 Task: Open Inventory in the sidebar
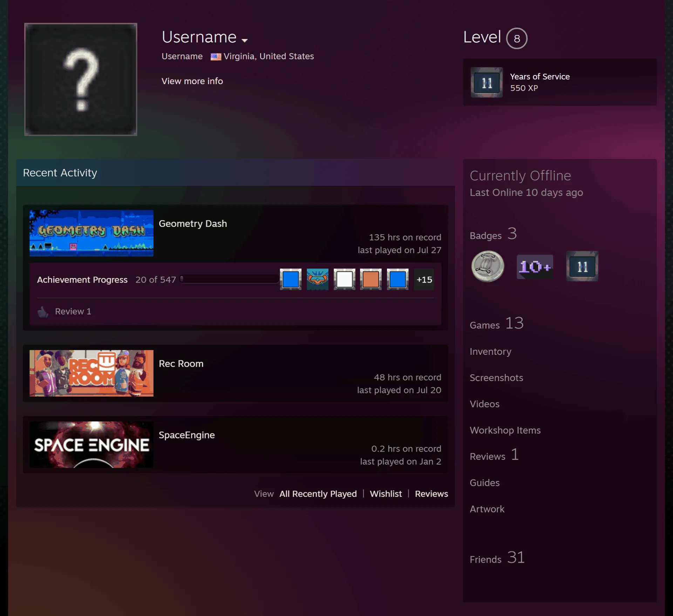pos(490,351)
